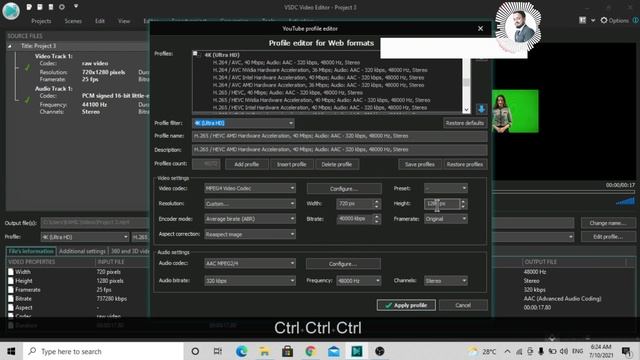Click the Apply profile button

click(406, 305)
